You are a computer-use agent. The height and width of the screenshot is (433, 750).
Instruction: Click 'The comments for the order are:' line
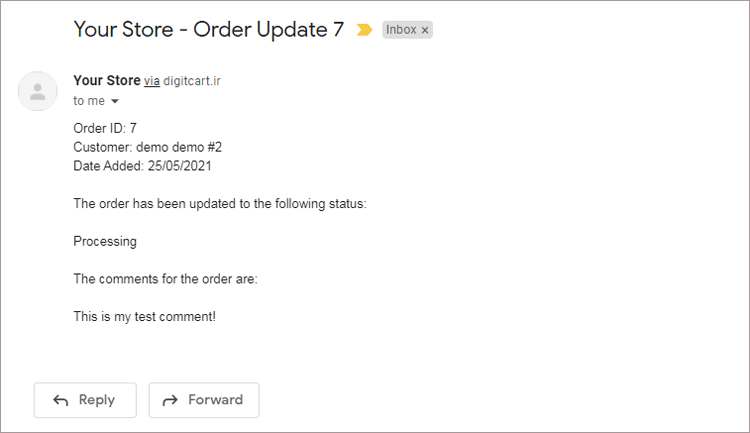pyautogui.click(x=165, y=279)
